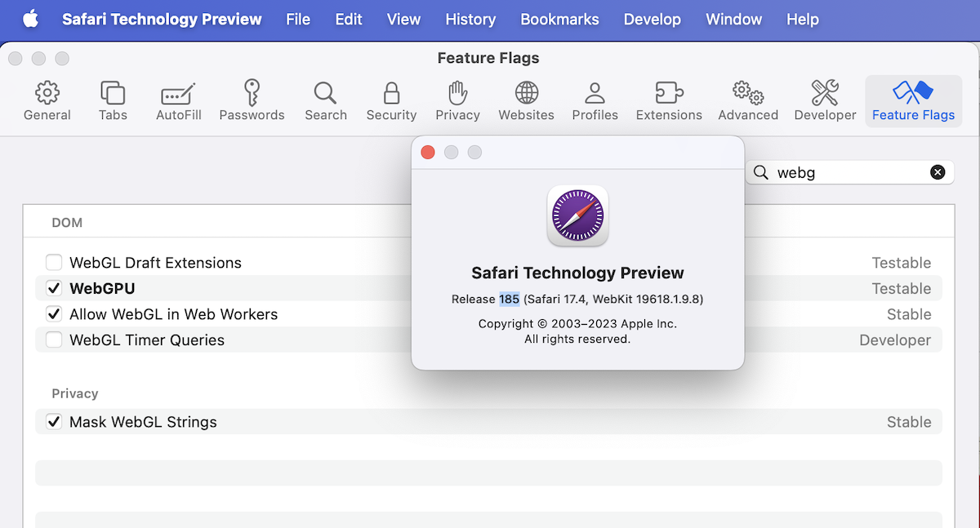Viewport: 980px width, 528px height.
Task: Click the DOM section header
Action: click(67, 223)
